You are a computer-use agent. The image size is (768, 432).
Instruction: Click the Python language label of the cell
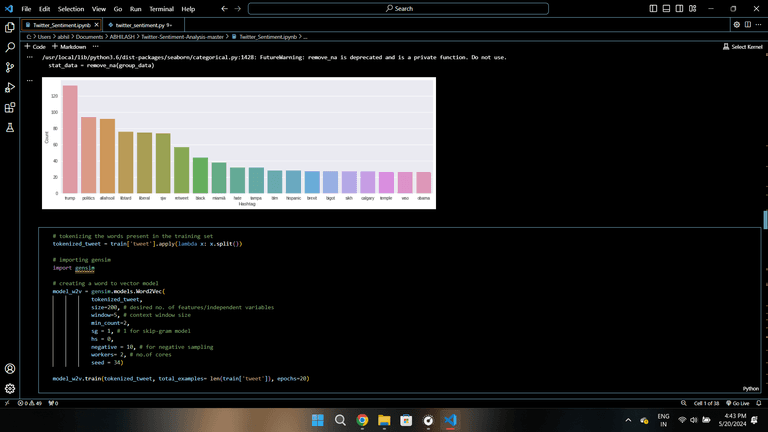click(750, 388)
